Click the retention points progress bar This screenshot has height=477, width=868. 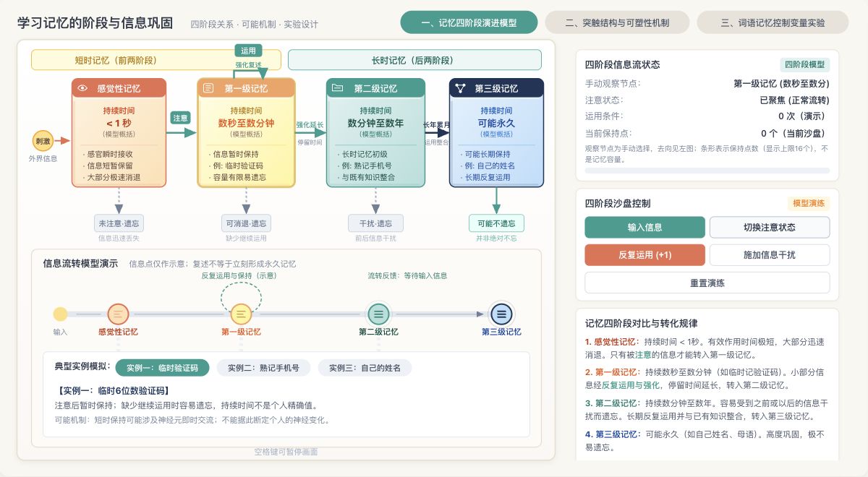coord(707,171)
